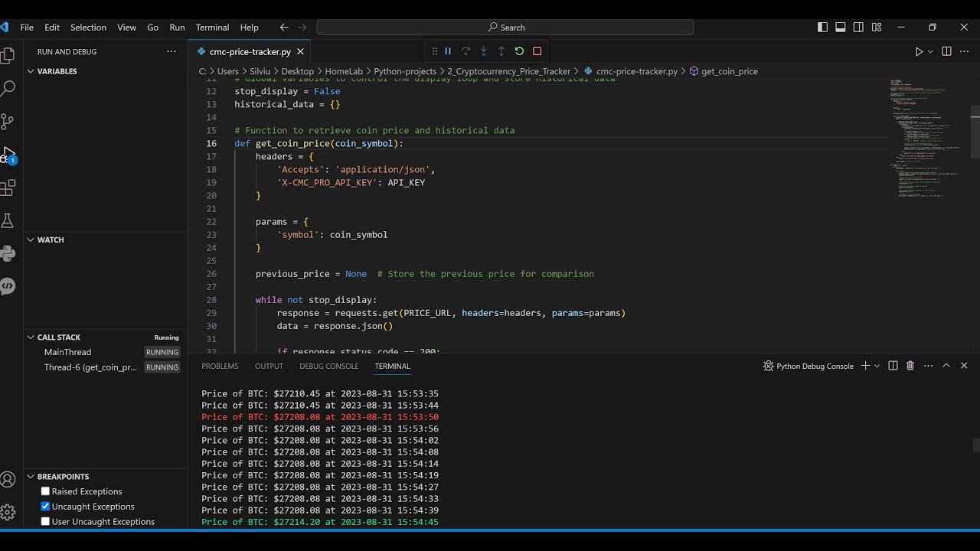Open the Run menu
Screen dimensions: 980x551
177,27
